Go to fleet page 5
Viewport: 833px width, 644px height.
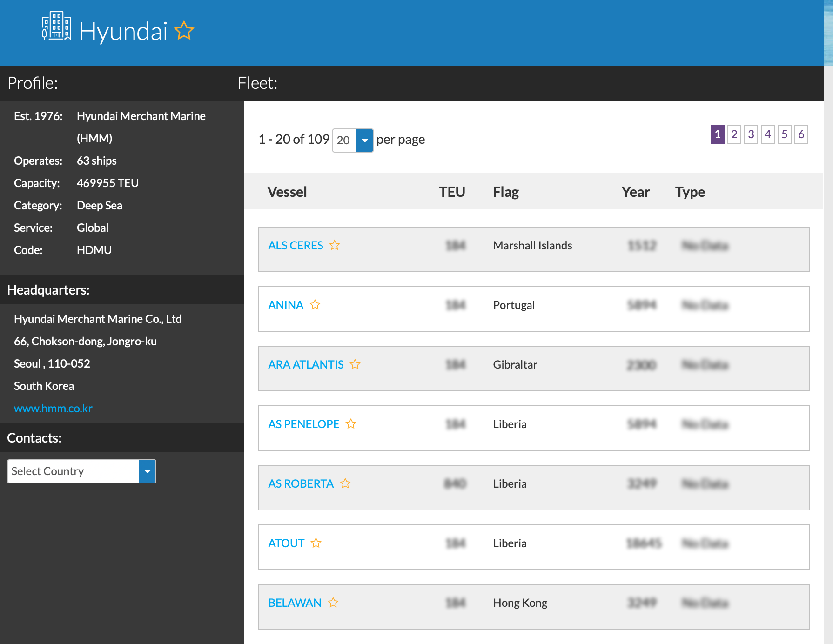(785, 134)
